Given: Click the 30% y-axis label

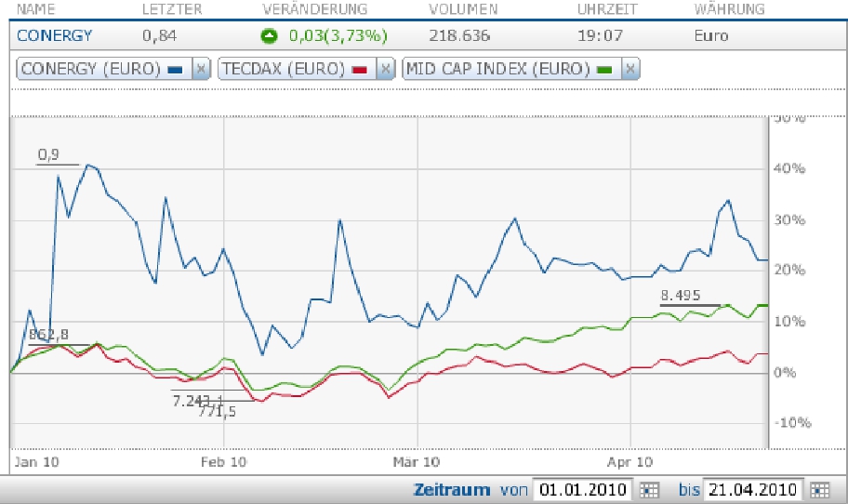Looking at the screenshot, I should pos(789,220).
